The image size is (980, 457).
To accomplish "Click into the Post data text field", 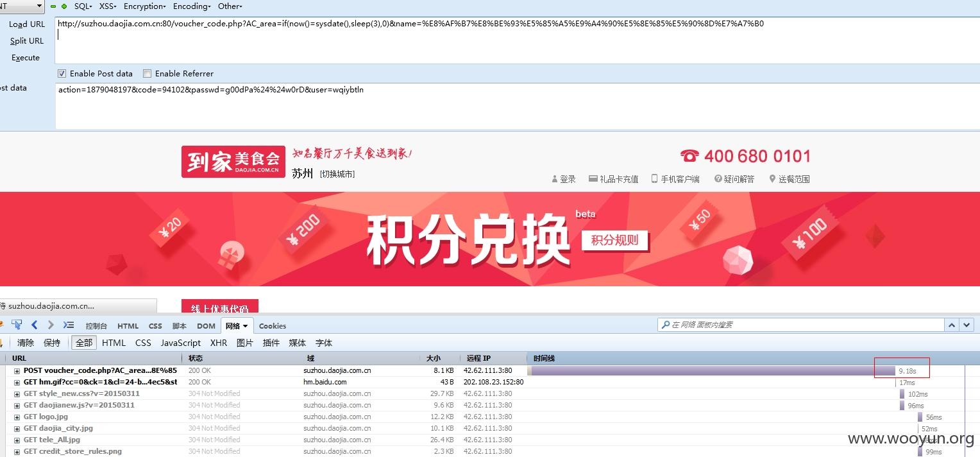I will coord(518,106).
